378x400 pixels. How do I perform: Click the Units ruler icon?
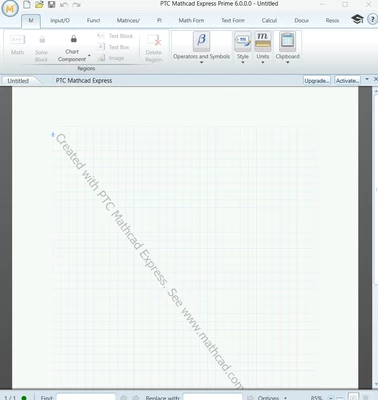263,41
